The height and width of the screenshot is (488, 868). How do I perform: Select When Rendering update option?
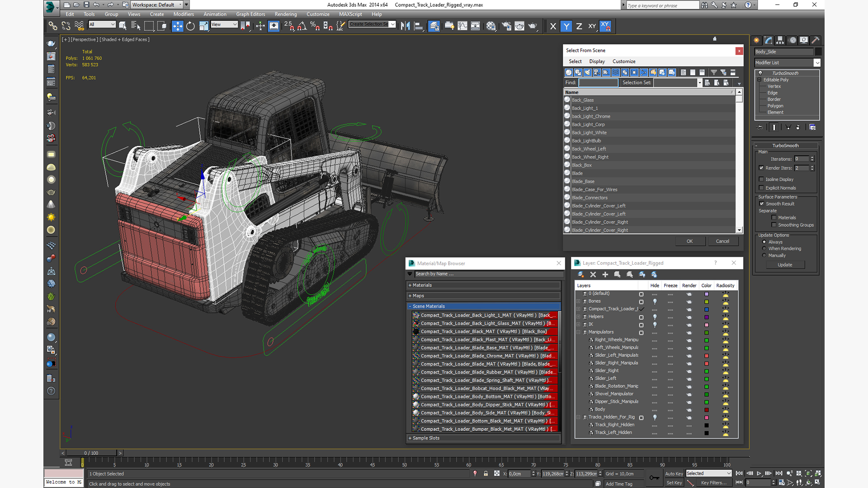[x=764, y=249]
